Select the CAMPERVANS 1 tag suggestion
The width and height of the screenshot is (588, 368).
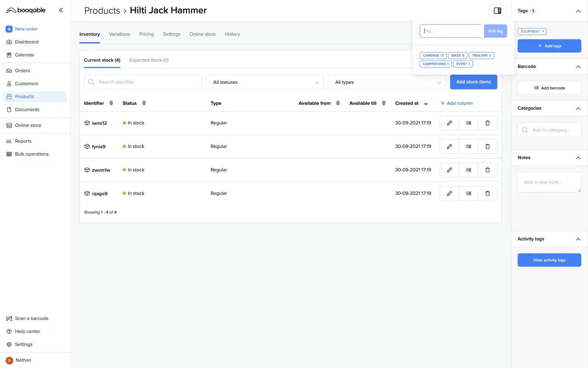pos(435,64)
